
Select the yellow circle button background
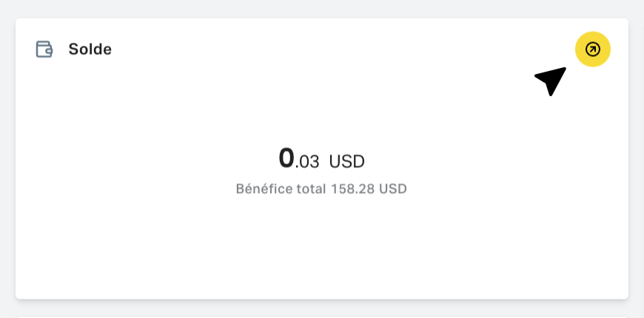coord(593,50)
